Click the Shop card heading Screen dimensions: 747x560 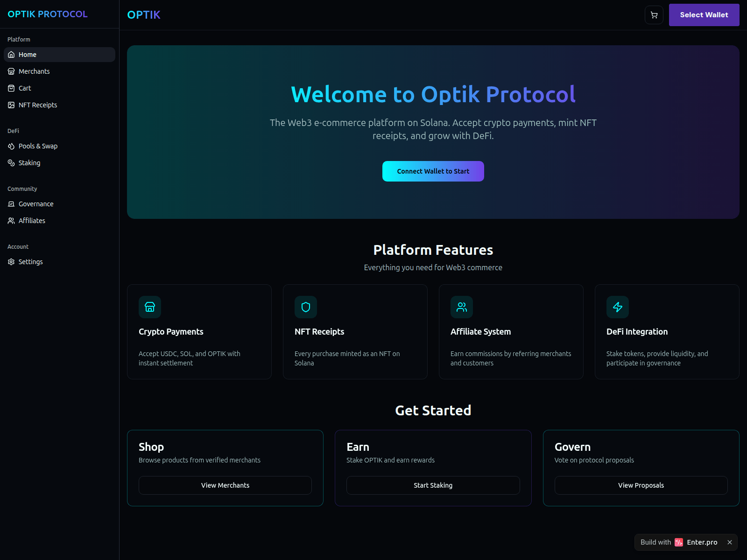coord(151,447)
